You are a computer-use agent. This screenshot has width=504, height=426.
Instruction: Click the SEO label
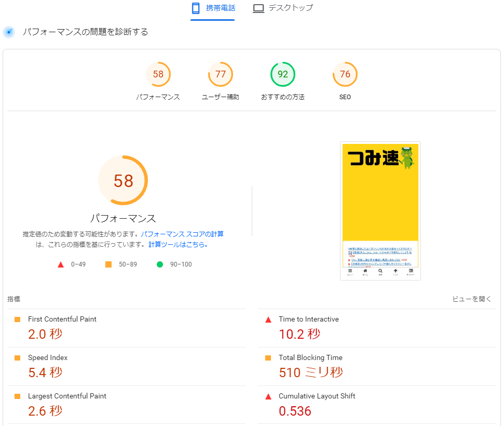click(345, 97)
